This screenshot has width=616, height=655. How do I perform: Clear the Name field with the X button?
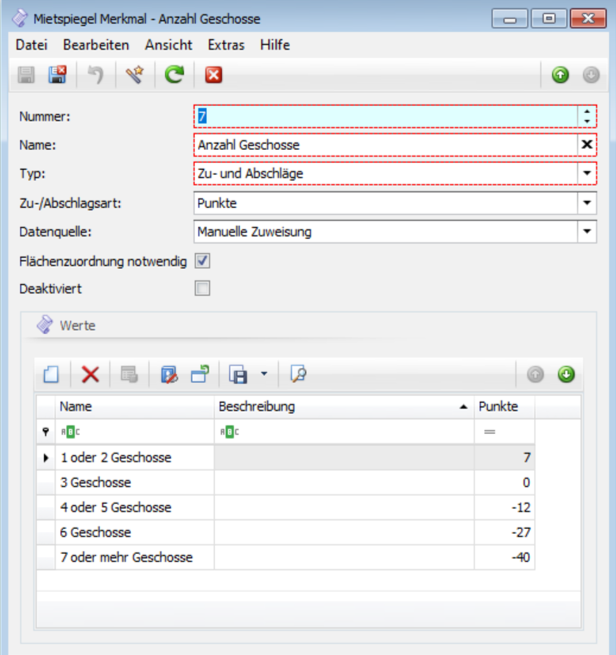click(587, 145)
